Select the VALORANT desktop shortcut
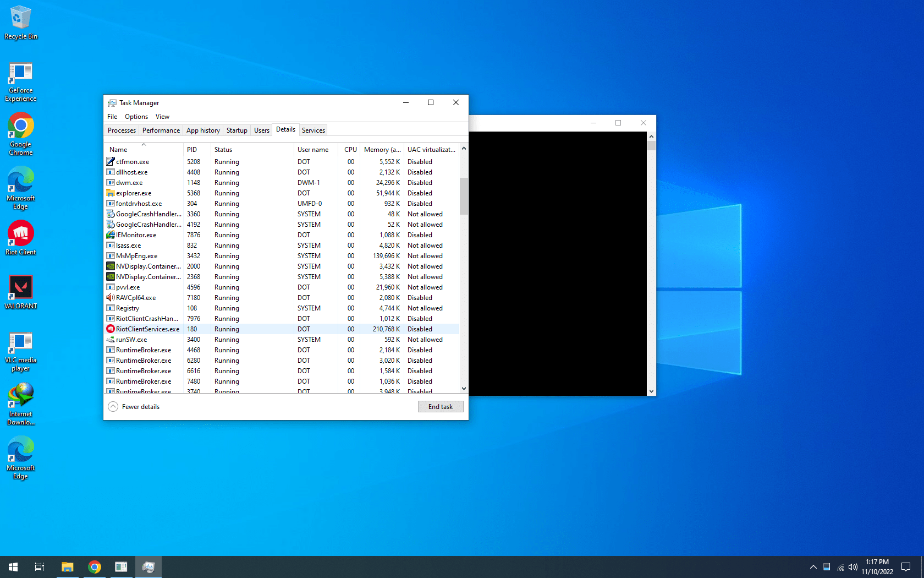The image size is (924, 578). tap(21, 292)
